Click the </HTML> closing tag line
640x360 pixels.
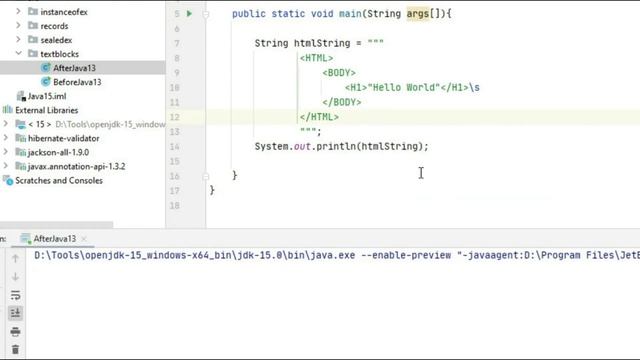click(x=319, y=117)
